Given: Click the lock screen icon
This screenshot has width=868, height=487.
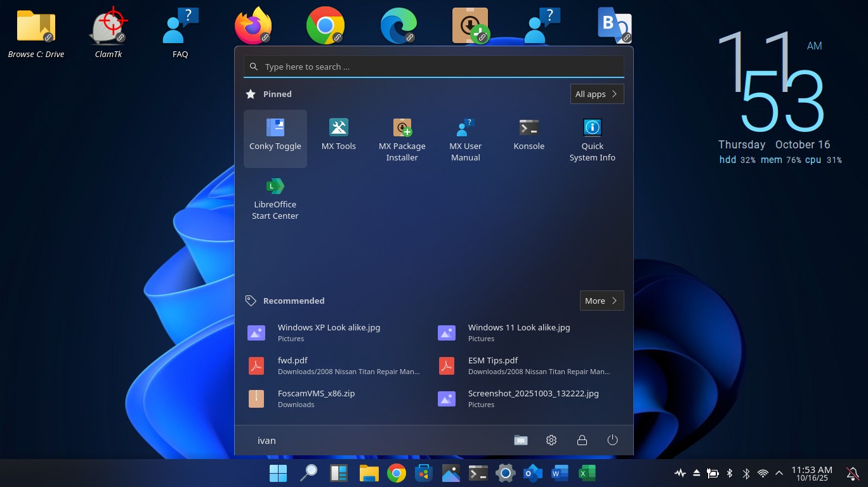Looking at the screenshot, I should pos(581,440).
